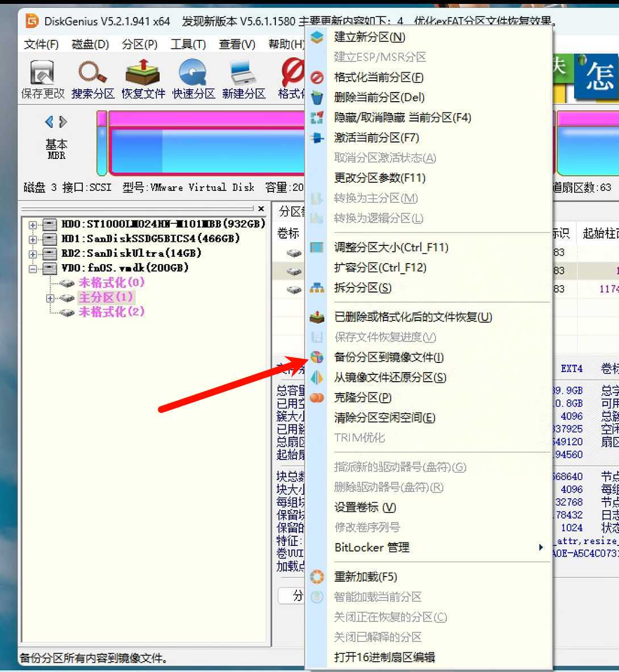This screenshot has height=672, width=619.
Task: Click the 格式化当前分区 prohibition icon
Action: click(317, 78)
